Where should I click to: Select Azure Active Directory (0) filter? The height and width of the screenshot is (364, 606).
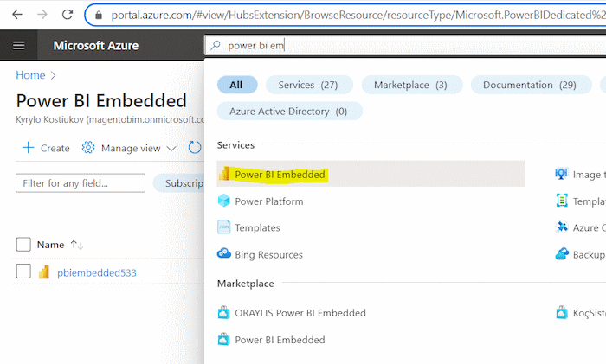click(289, 112)
